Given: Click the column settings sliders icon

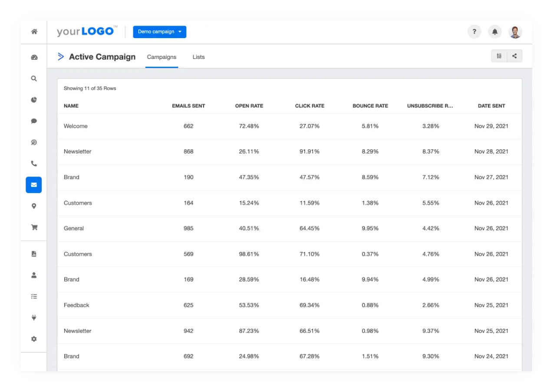Looking at the screenshot, I should 499,56.
